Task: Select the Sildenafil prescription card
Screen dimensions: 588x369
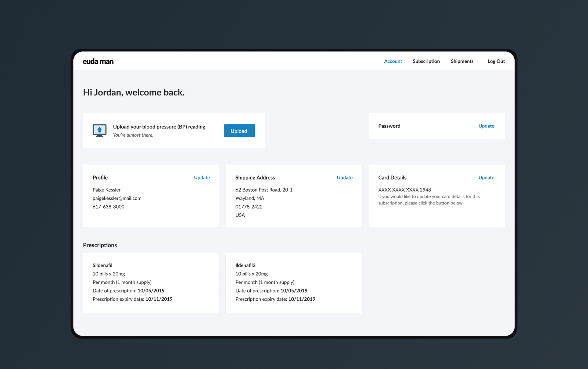Action: pyautogui.click(x=151, y=283)
